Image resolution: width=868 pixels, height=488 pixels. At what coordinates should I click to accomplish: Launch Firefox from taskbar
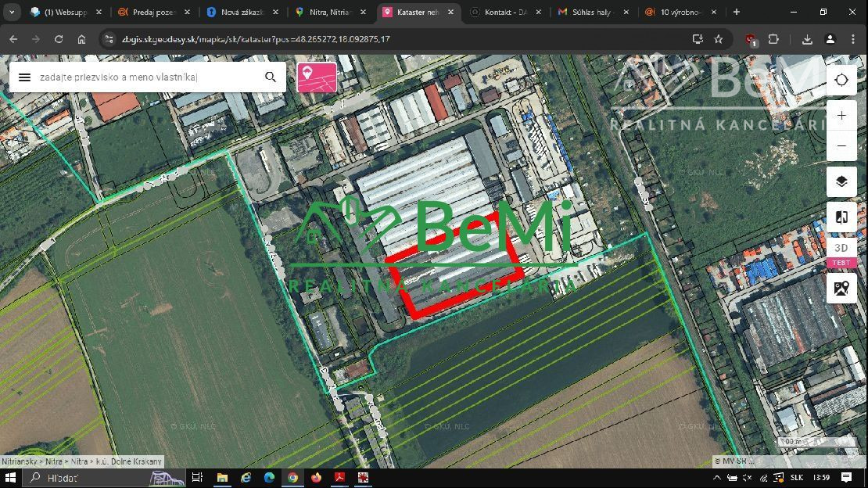[316, 478]
